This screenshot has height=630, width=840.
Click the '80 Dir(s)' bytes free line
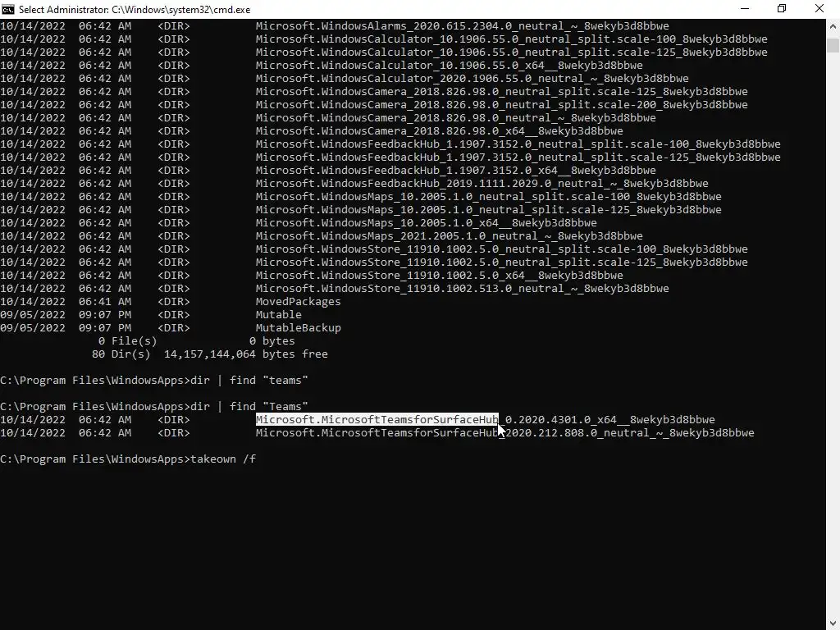click(x=209, y=354)
